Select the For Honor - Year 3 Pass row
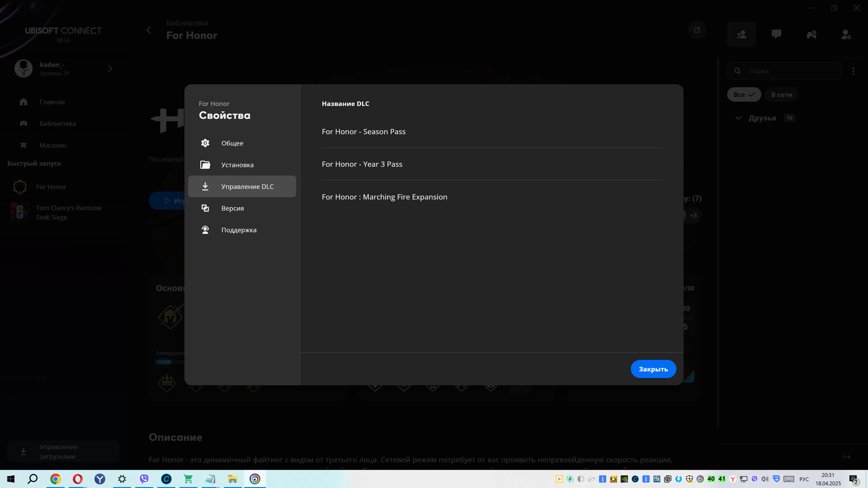Image resolution: width=868 pixels, height=488 pixels. coord(492,164)
